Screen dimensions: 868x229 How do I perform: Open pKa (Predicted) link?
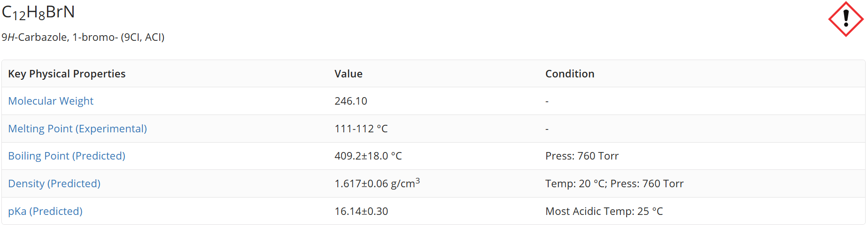click(x=45, y=211)
